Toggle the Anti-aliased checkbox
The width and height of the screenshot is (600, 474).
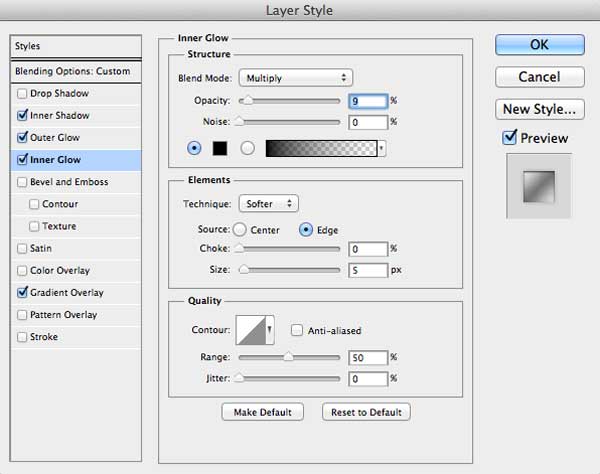point(297,330)
